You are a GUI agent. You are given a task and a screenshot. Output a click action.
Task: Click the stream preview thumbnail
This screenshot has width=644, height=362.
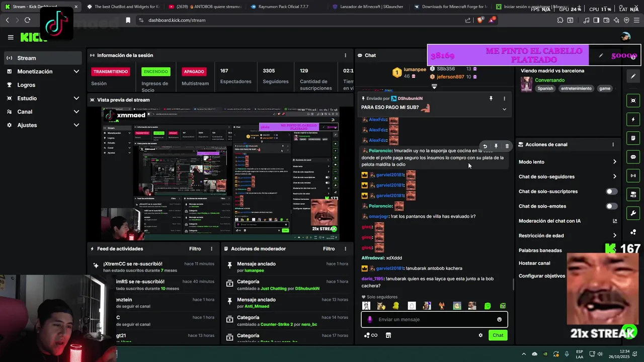coord(220,173)
